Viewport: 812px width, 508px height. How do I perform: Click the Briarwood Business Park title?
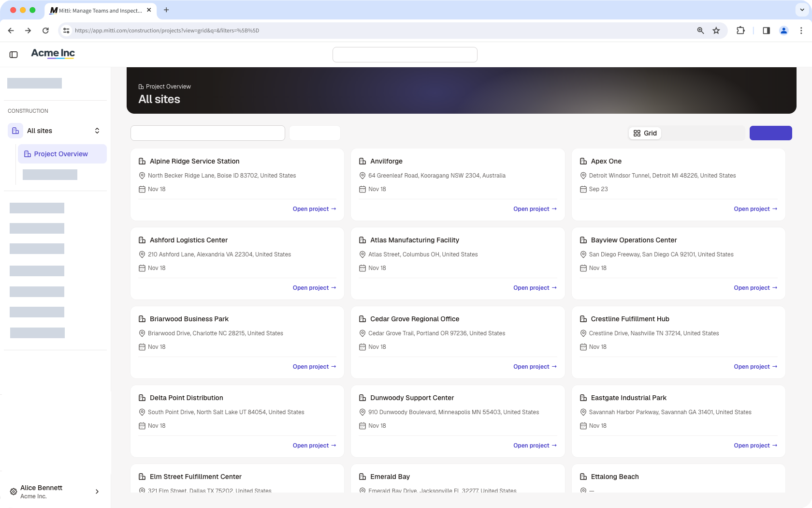pos(189,319)
